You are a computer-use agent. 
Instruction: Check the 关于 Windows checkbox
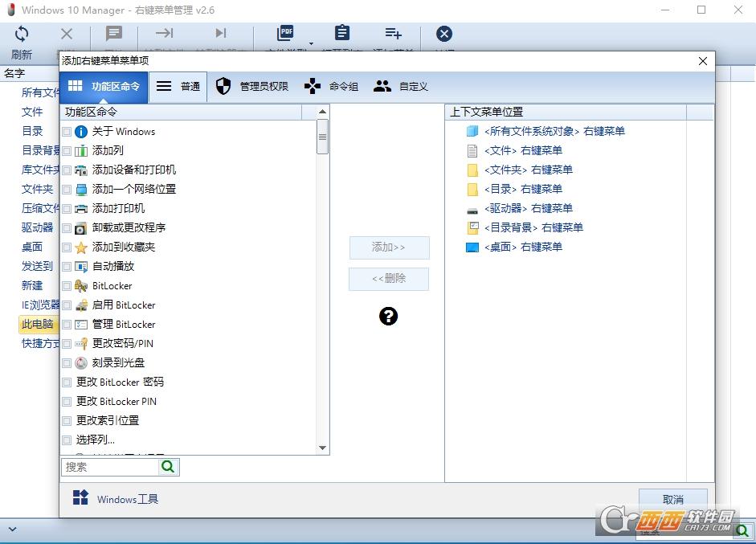(67, 132)
